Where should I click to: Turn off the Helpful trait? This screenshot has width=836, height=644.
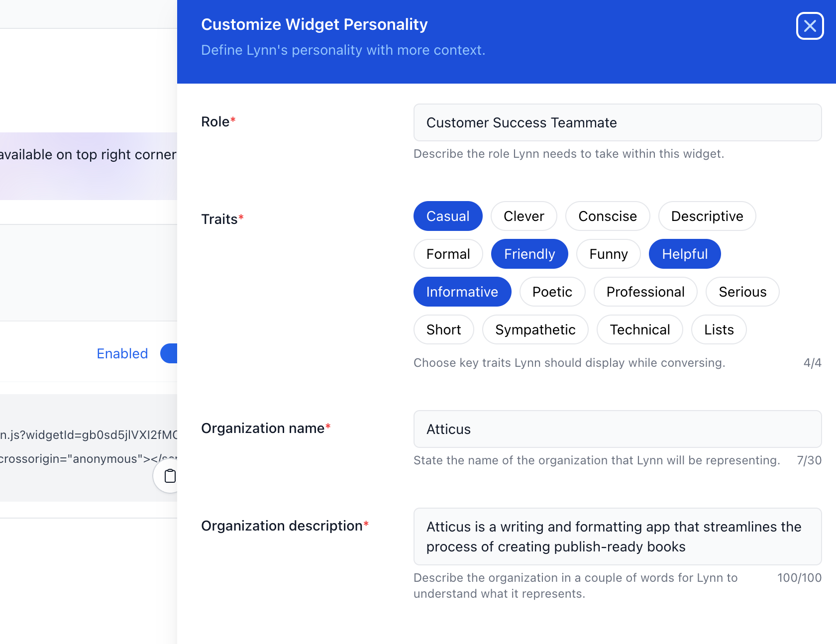(x=685, y=254)
